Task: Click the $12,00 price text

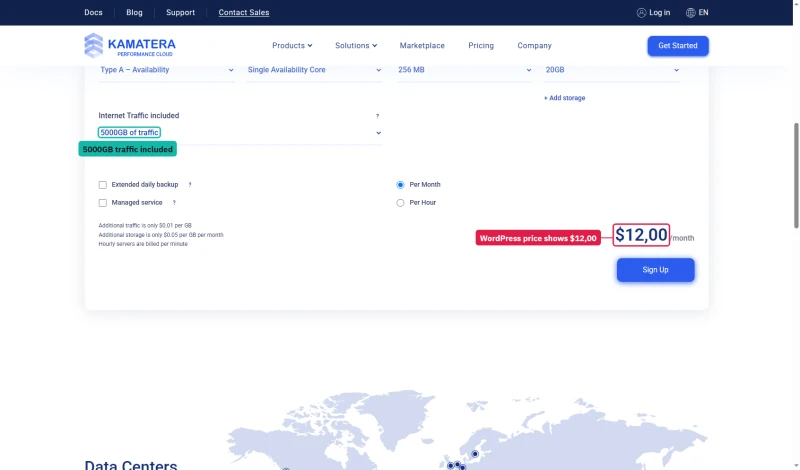Action: click(641, 235)
